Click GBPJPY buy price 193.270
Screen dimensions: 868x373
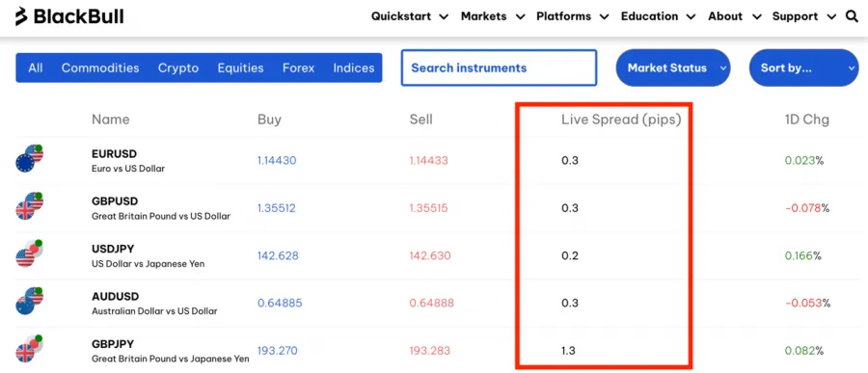(278, 351)
